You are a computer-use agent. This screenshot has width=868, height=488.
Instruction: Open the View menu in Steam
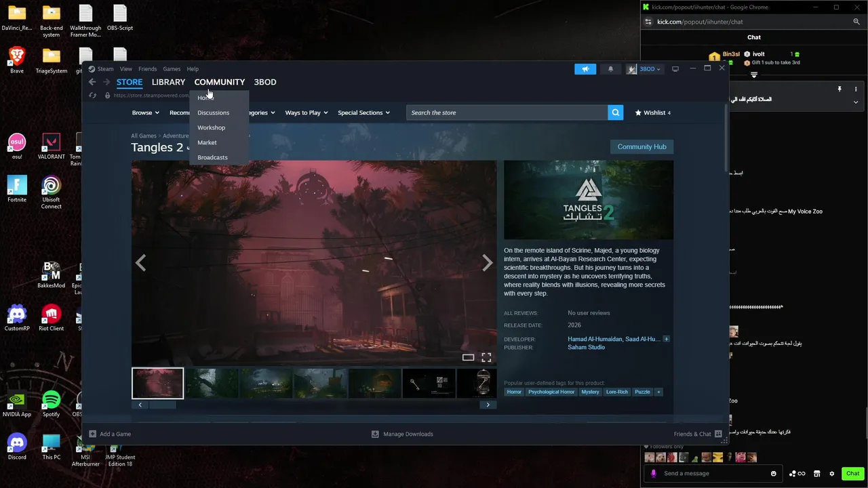tap(126, 69)
